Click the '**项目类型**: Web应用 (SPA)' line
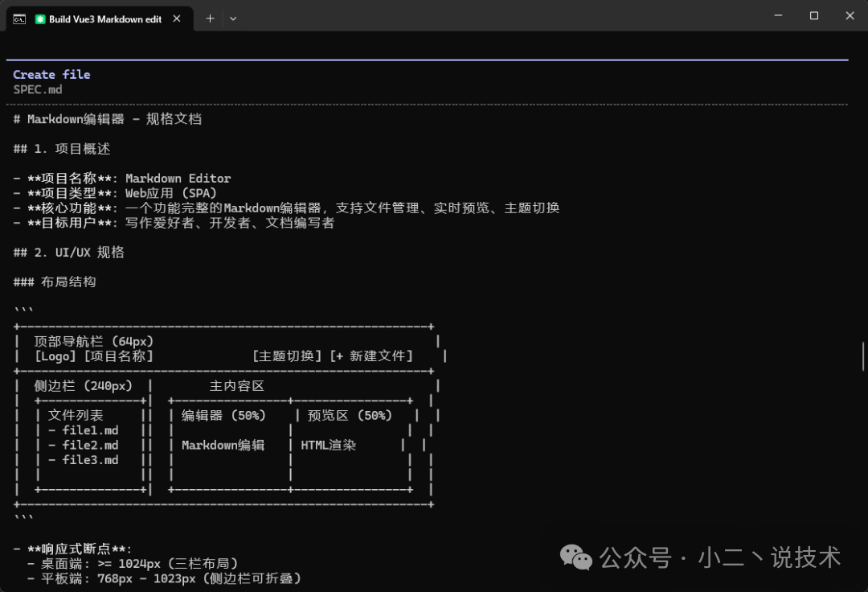 click(x=115, y=193)
